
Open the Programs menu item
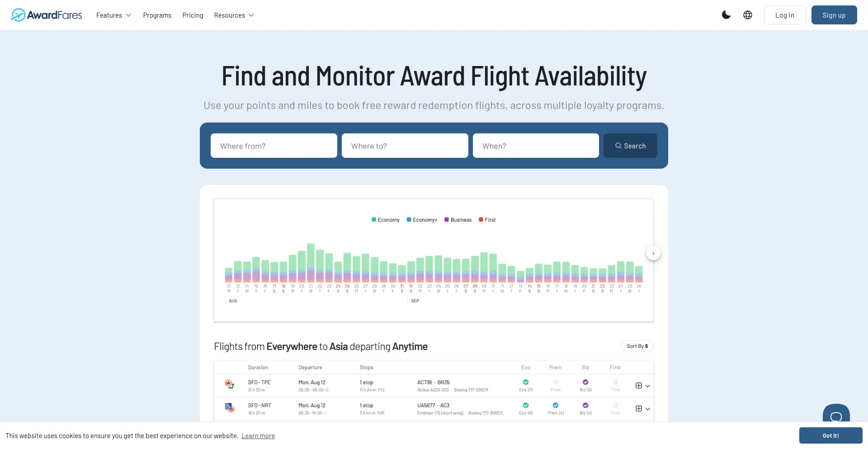(x=157, y=15)
